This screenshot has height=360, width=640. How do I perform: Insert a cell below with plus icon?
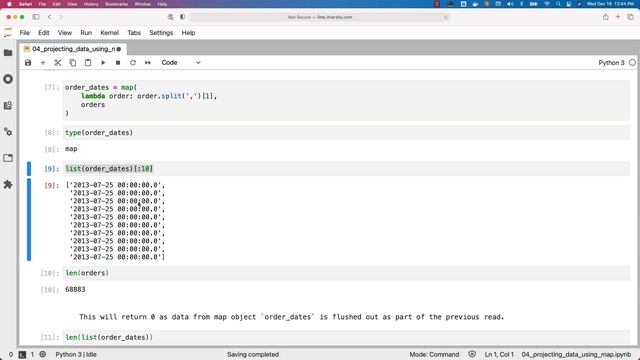(x=43, y=62)
